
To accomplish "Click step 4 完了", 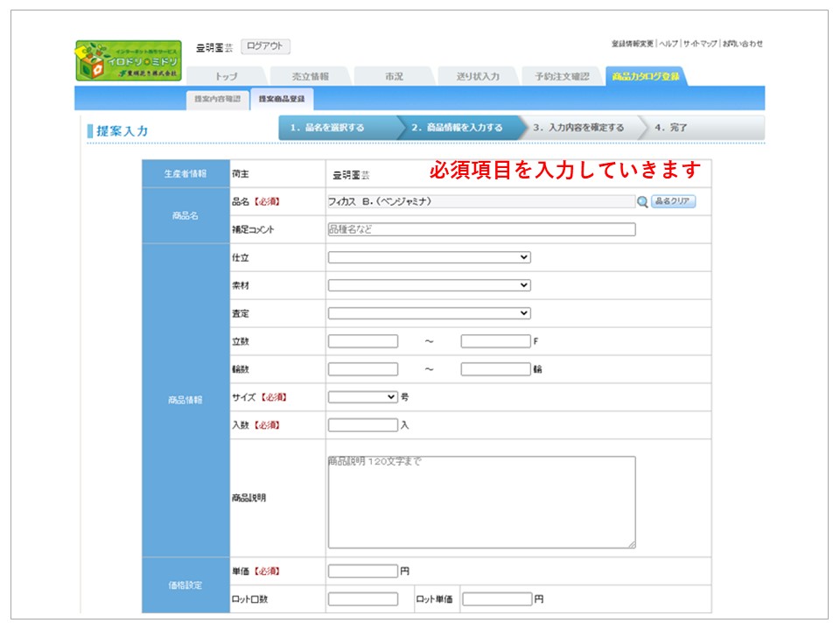I will click(702, 128).
